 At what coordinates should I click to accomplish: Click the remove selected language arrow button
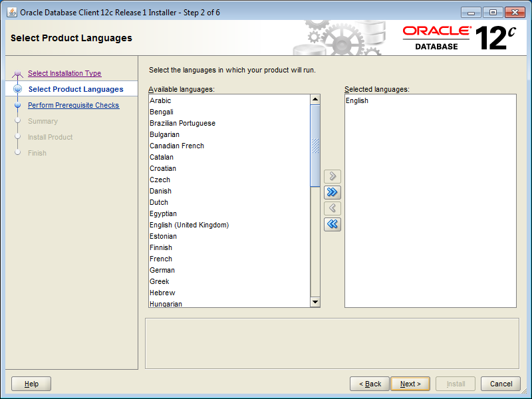click(x=332, y=208)
